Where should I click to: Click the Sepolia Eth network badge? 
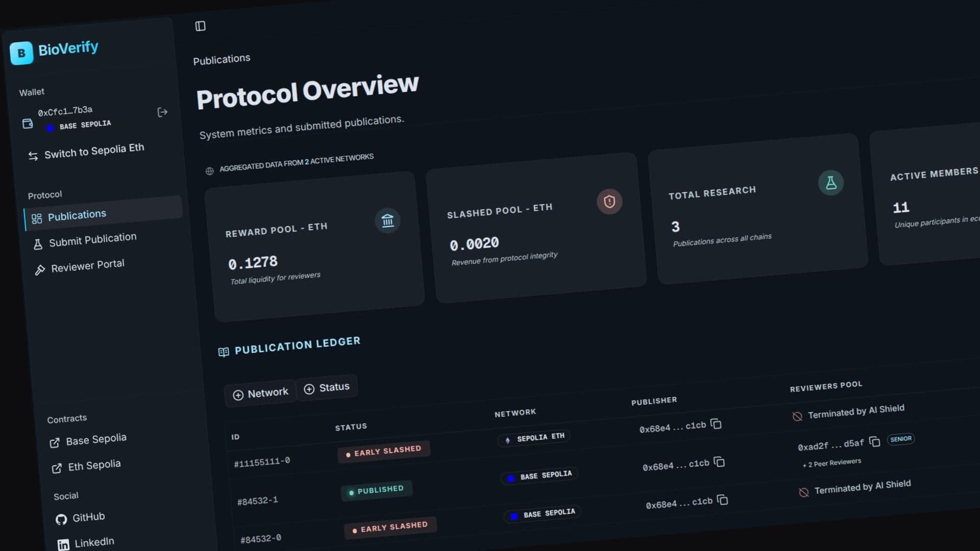534,438
